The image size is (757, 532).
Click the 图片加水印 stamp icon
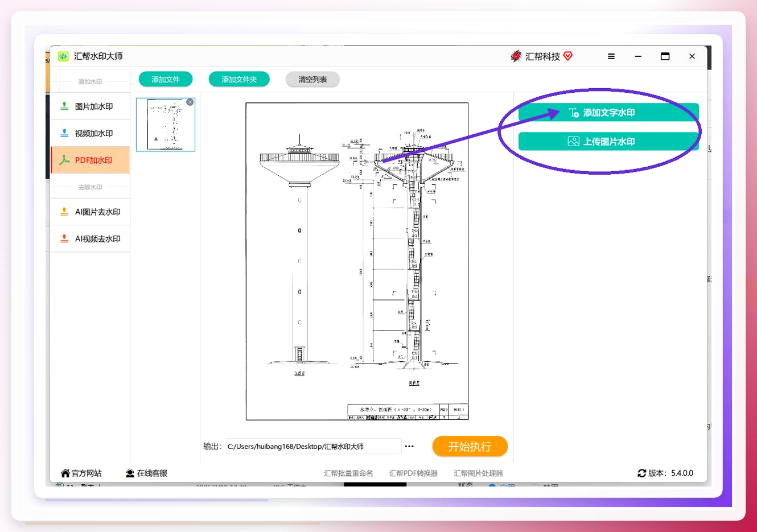[x=64, y=106]
